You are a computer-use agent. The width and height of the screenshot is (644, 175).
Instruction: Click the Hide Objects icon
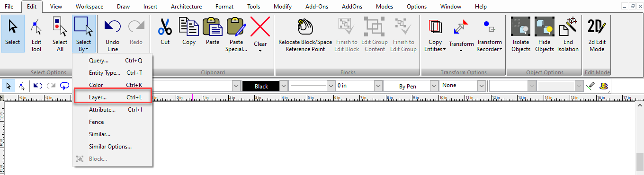[x=545, y=27]
